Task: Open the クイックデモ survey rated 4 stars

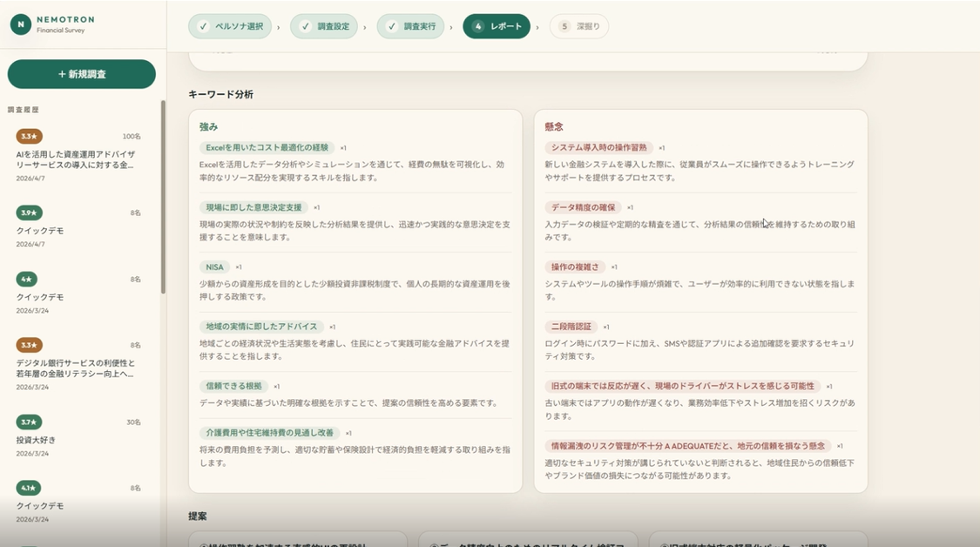Action: [78, 294]
